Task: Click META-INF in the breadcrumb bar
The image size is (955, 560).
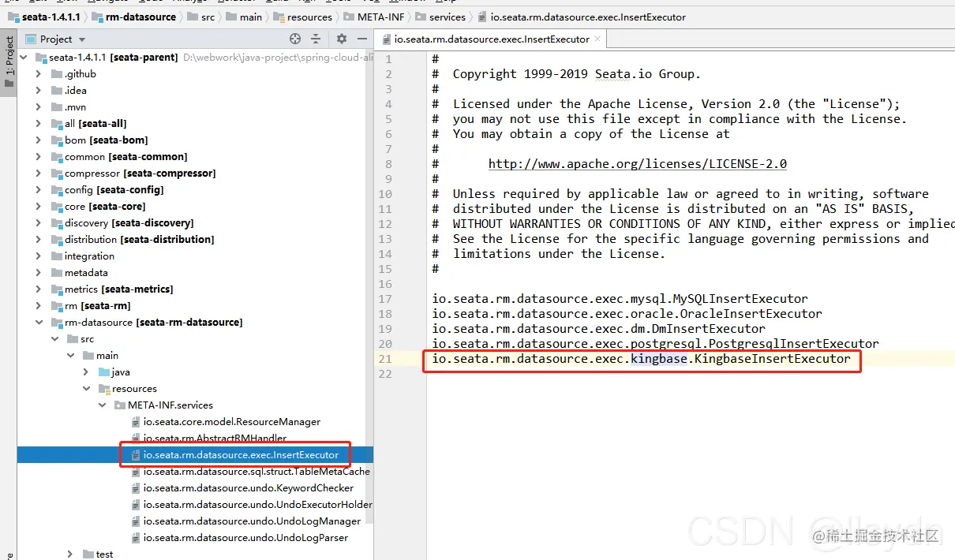Action: click(376, 17)
